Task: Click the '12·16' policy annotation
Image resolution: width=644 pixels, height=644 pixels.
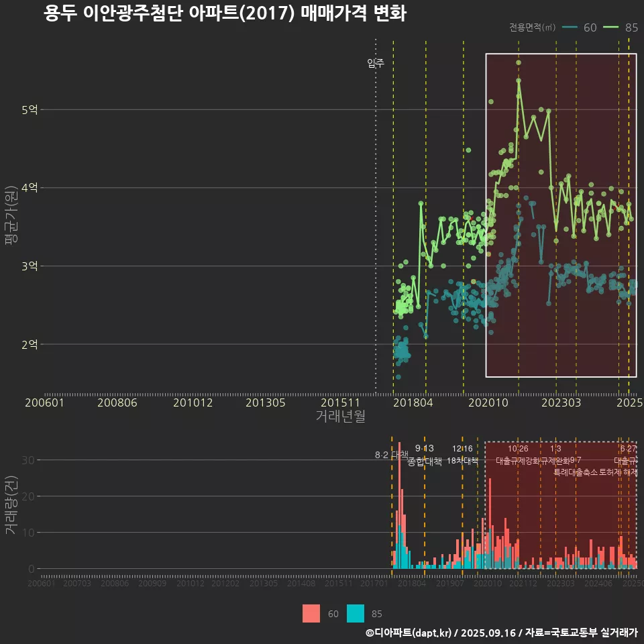Action: pos(462,448)
